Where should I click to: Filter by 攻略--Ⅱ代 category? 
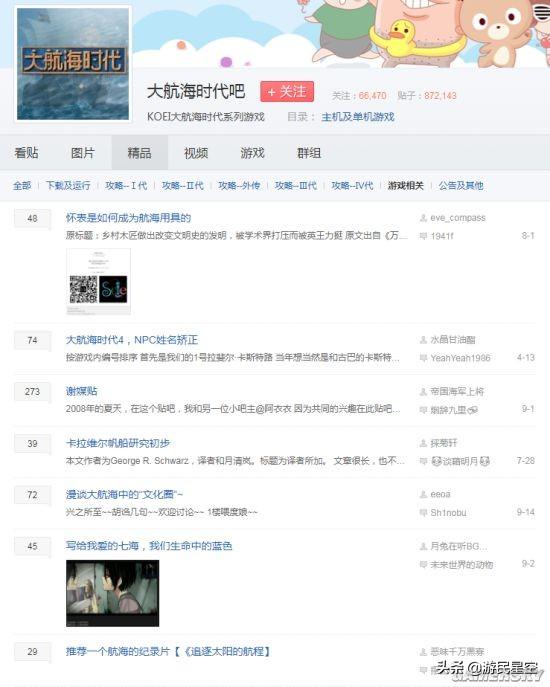pos(183,186)
